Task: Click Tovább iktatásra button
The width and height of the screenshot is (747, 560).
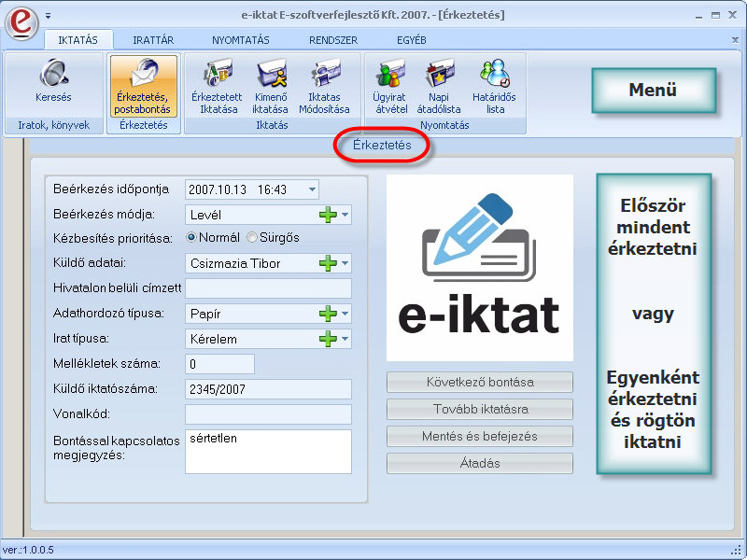Action: [480, 409]
